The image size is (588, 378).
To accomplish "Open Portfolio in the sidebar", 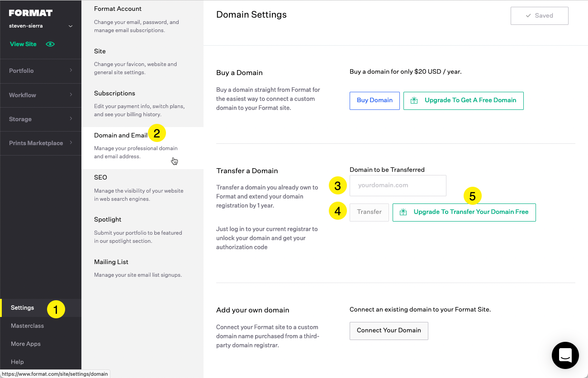I will 41,71.
